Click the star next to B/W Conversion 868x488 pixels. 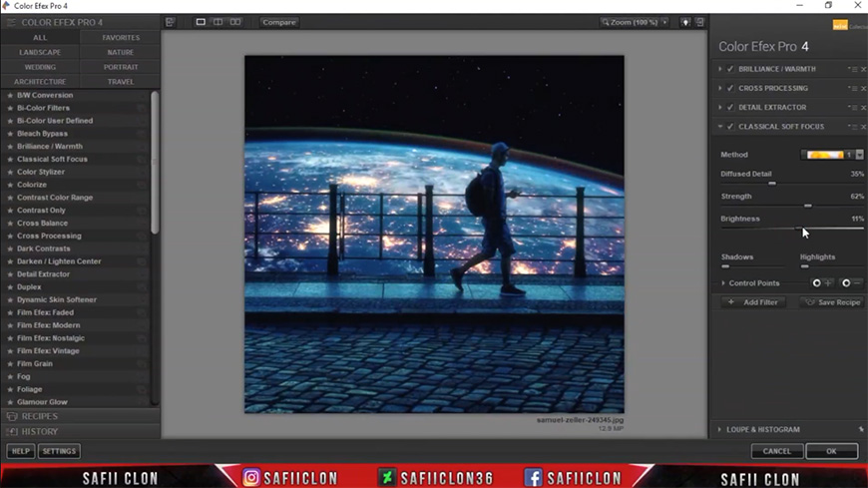[x=9, y=95]
